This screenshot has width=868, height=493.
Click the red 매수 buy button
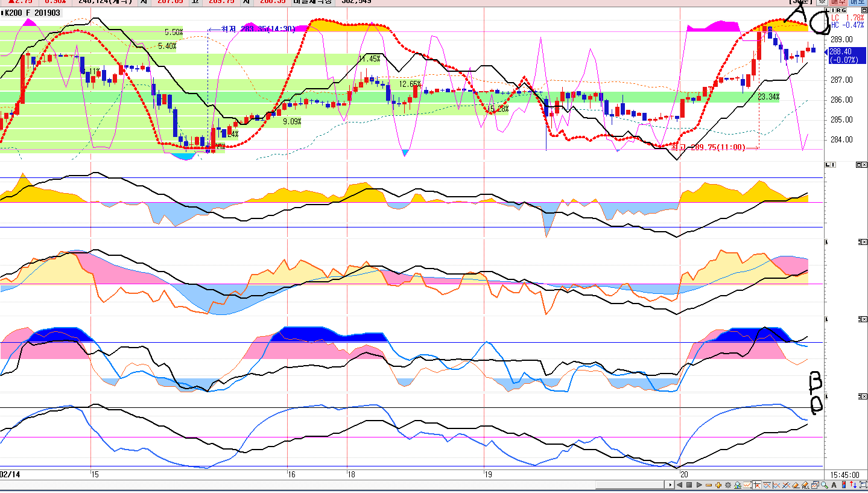[x=838, y=2]
